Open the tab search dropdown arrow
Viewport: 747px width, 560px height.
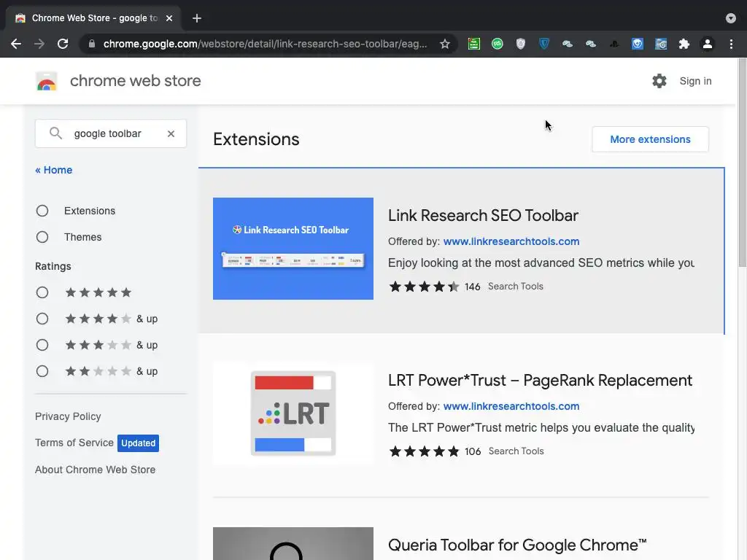731,18
